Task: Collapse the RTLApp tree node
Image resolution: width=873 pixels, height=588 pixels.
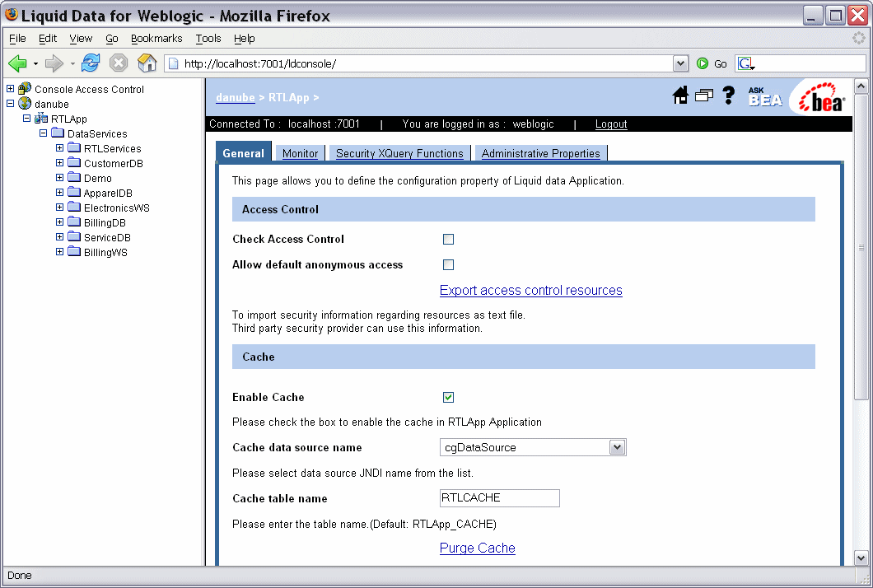Action: coord(26,119)
